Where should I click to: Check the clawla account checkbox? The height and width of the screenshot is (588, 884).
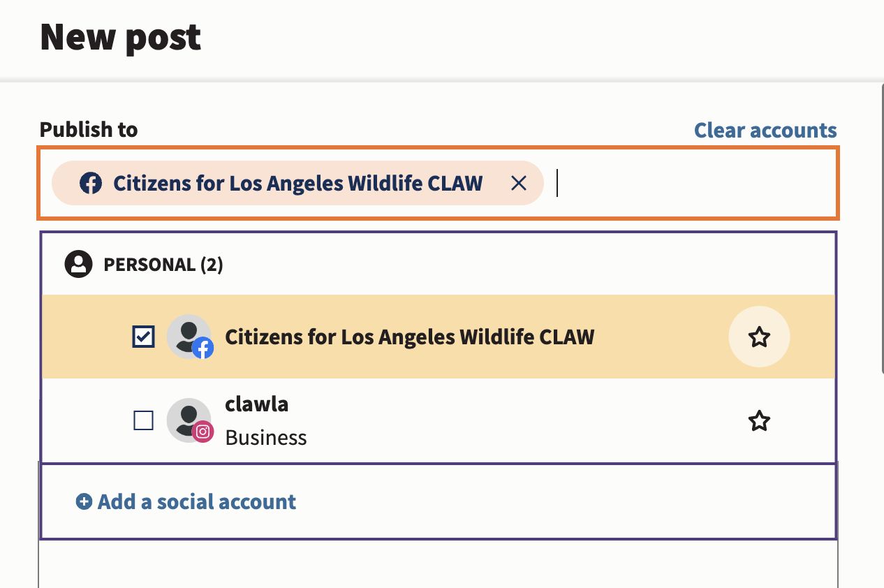click(x=143, y=420)
